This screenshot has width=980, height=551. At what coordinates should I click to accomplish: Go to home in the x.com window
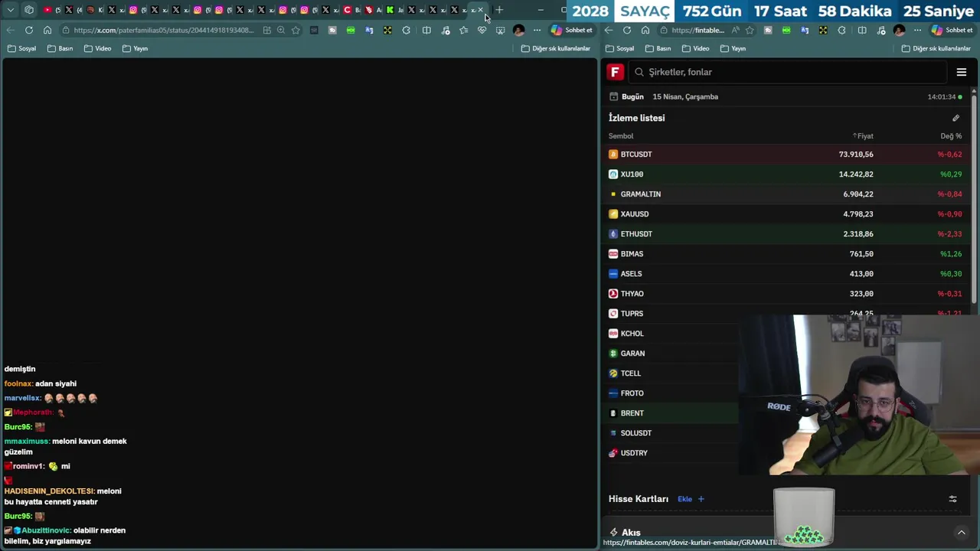pyautogui.click(x=47, y=30)
